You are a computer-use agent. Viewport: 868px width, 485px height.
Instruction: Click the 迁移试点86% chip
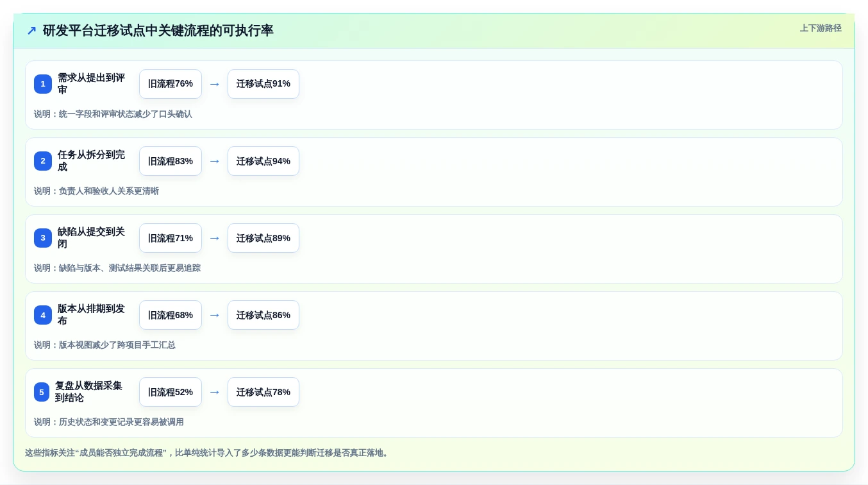(263, 315)
